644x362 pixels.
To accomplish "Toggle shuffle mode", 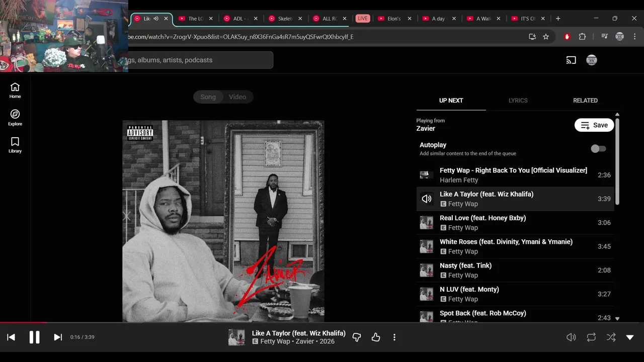I will click(x=611, y=337).
